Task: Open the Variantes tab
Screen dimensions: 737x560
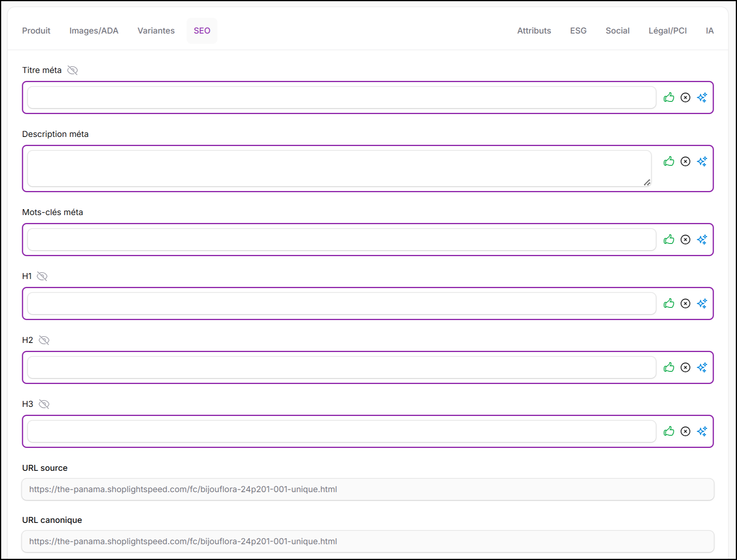Action: [x=156, y=31]
